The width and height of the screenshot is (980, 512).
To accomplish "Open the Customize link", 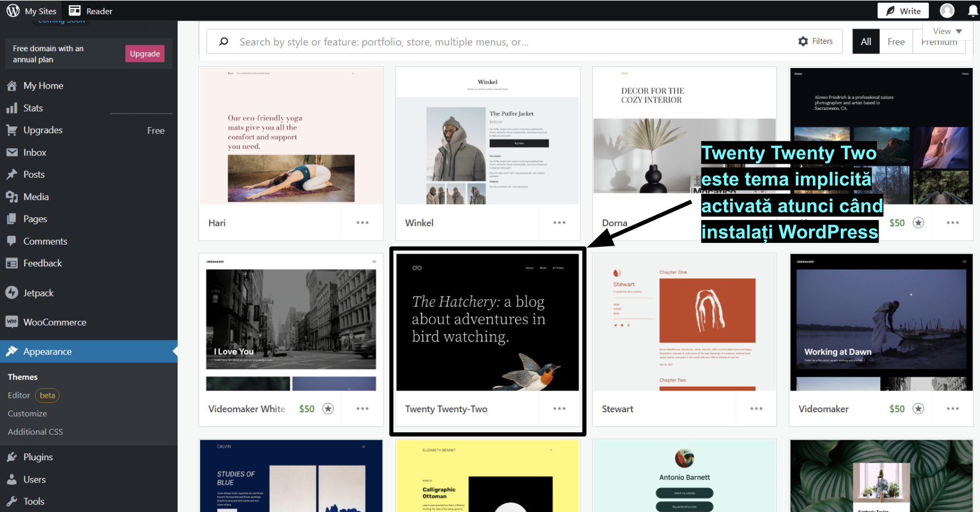I will (27, 413).
